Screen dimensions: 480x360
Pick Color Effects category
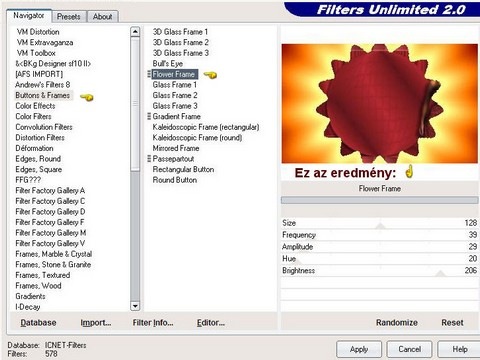coord(35,106)
